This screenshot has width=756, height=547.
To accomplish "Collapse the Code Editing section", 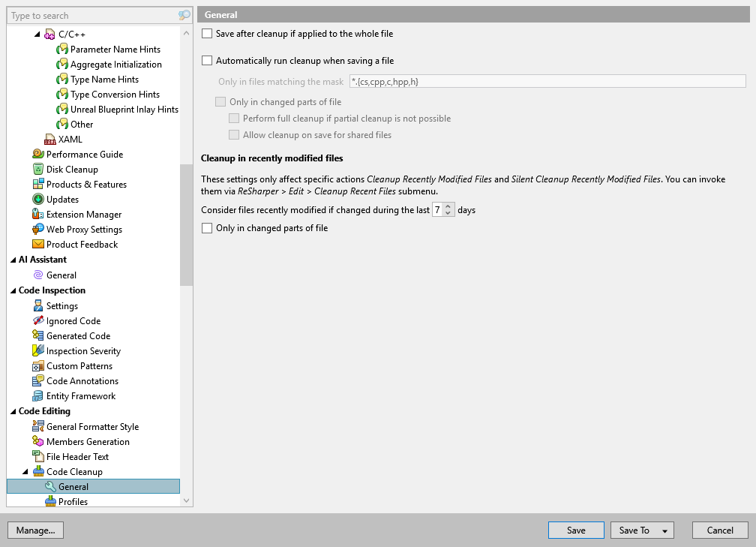I will pos(13,411).
